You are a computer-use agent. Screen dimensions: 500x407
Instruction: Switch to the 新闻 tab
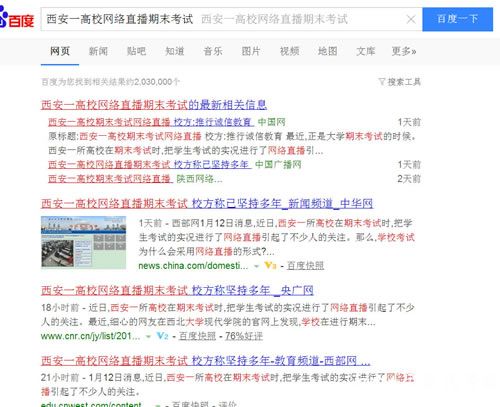coord(98,51)
